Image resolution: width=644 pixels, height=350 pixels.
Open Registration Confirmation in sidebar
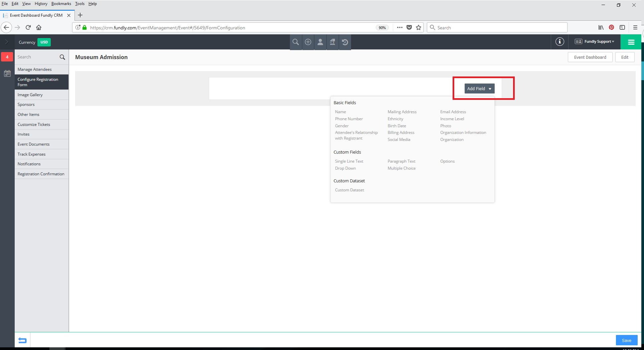41,174
